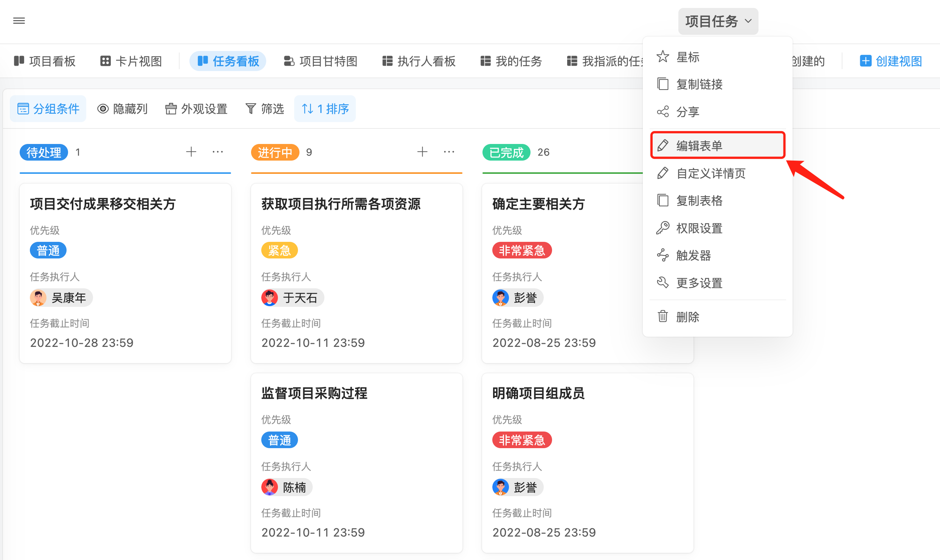Click the red 非常紧急 priority tag
This screenshot has width=940, height=560.
click(x=522, y=251)
